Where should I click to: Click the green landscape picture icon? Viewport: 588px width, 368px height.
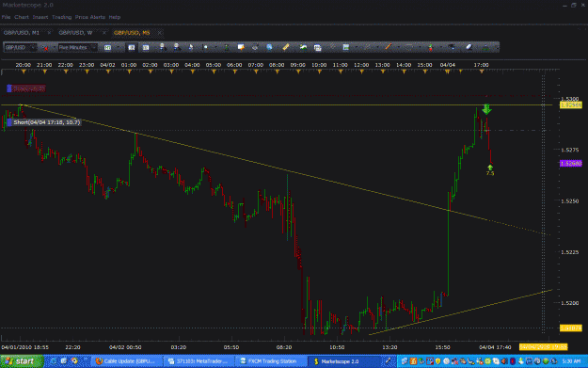pyautogui.click(x=303, y=47)
